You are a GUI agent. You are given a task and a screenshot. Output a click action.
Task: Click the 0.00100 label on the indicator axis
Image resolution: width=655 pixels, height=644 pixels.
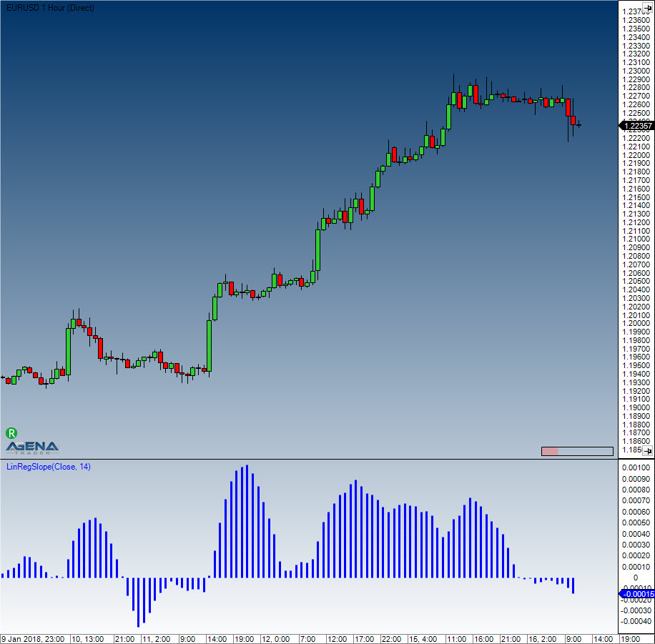point(636,467)
